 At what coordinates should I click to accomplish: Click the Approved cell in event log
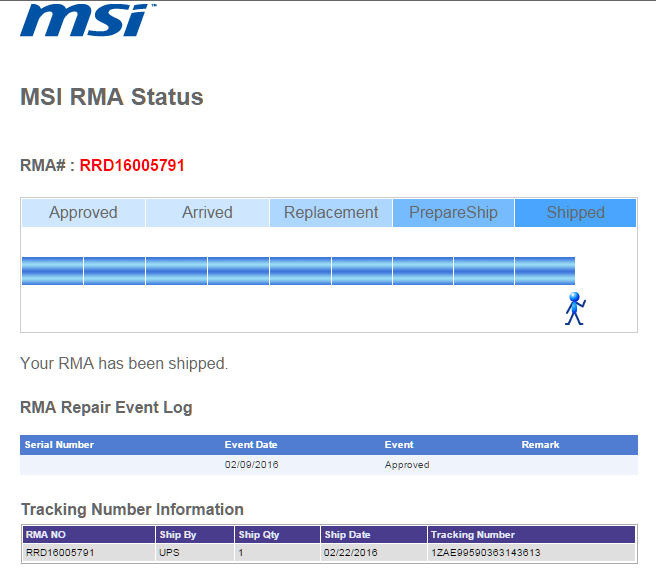pos(407,465)
